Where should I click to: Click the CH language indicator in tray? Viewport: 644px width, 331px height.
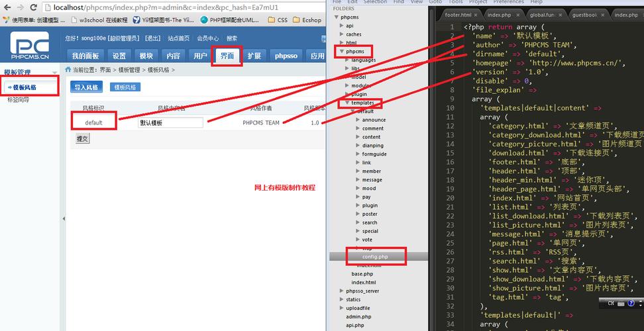(x=611, y=303)
